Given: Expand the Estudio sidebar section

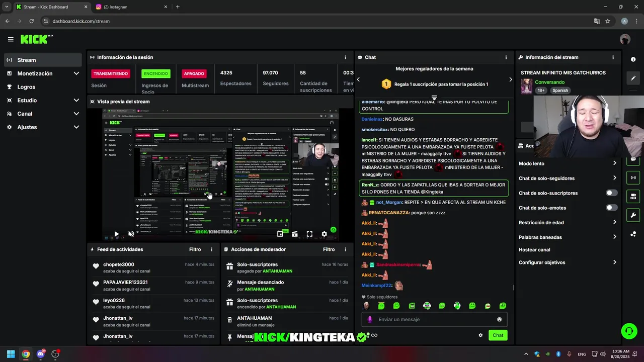Looking at the screenshot, I should 76,100.
